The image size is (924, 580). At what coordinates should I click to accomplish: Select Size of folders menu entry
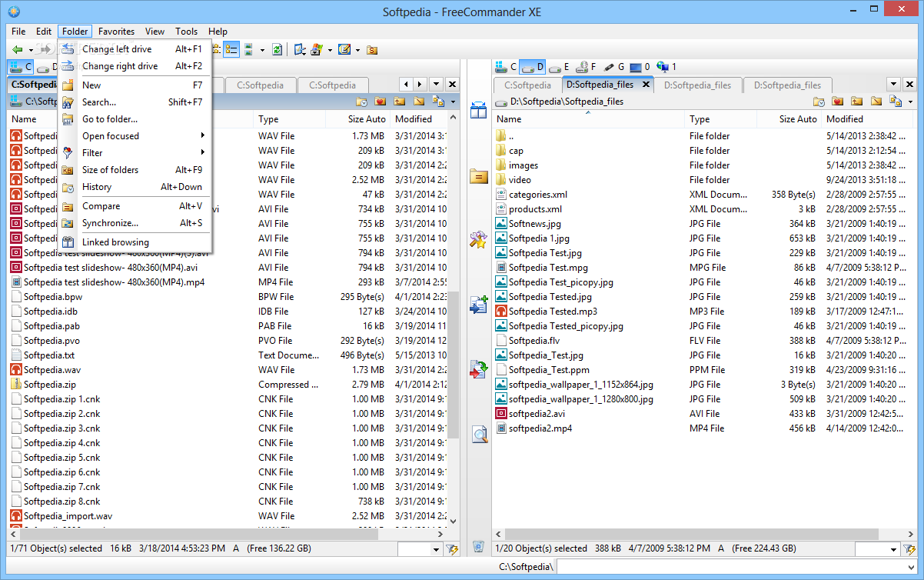(135, 169)
